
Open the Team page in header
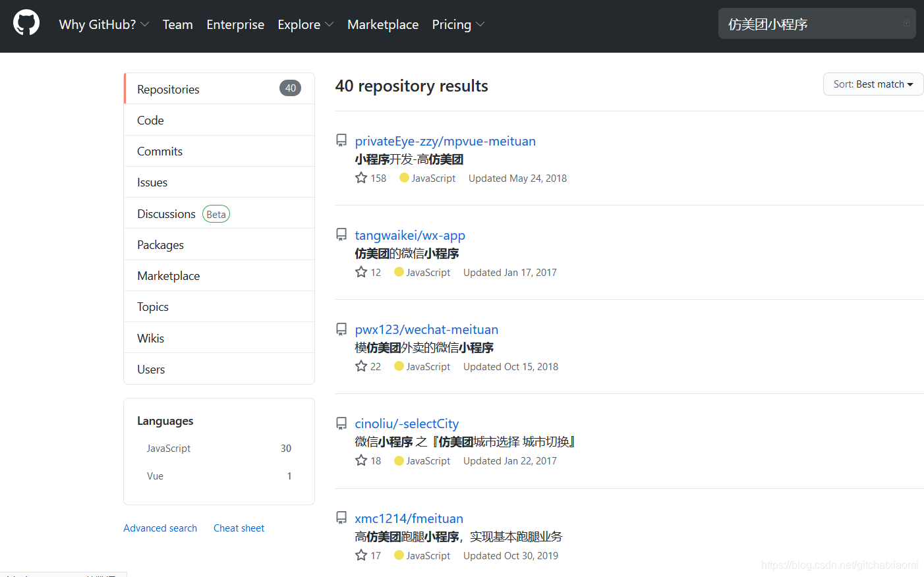[178, 24]
